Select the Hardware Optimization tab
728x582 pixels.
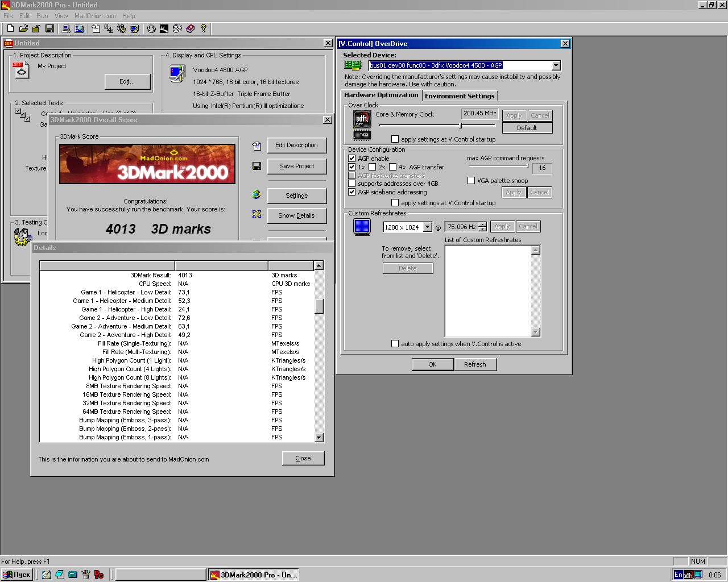coord(381,95)
